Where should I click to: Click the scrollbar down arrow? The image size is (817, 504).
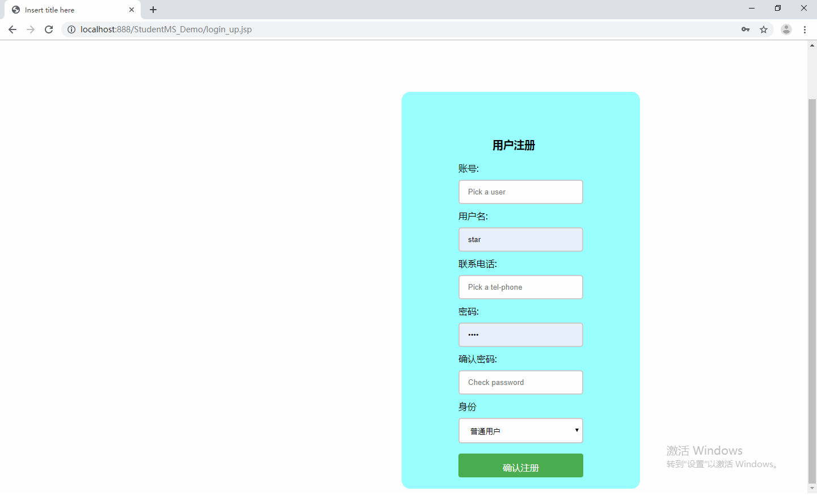[x=812, y=488]
